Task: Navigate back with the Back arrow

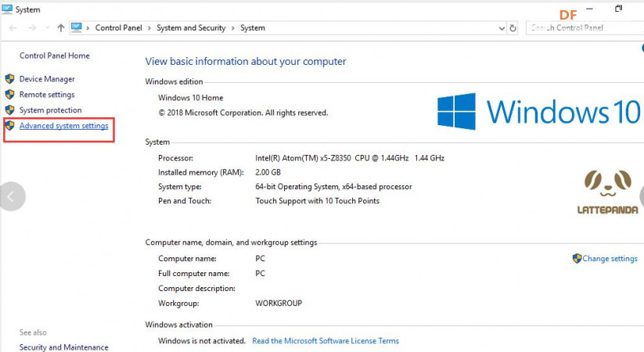Action: (13, 28)
